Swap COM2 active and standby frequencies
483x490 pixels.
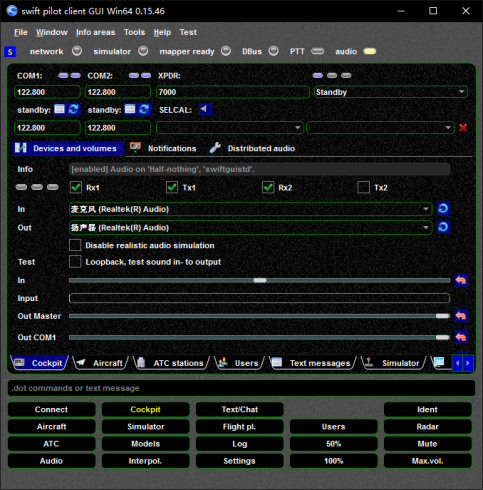[144, 109]
